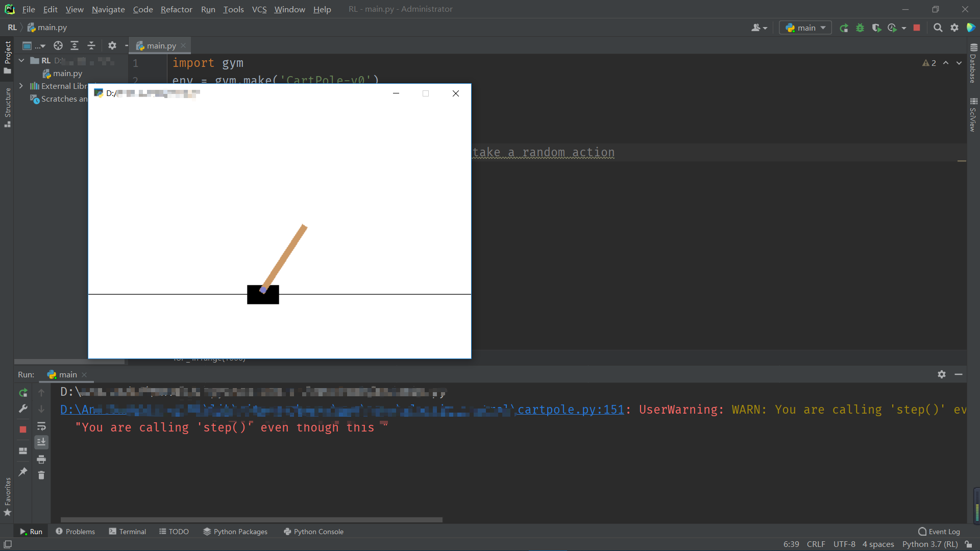Select main.py in Project tree
Image resolution: width=980 pixels, height=551 pixels.
click(x=67, y=73)
